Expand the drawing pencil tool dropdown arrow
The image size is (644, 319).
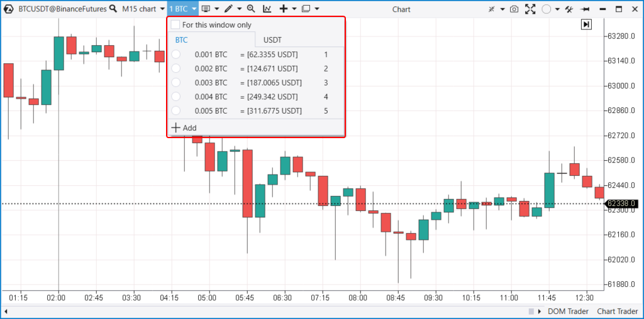[239, 9]
